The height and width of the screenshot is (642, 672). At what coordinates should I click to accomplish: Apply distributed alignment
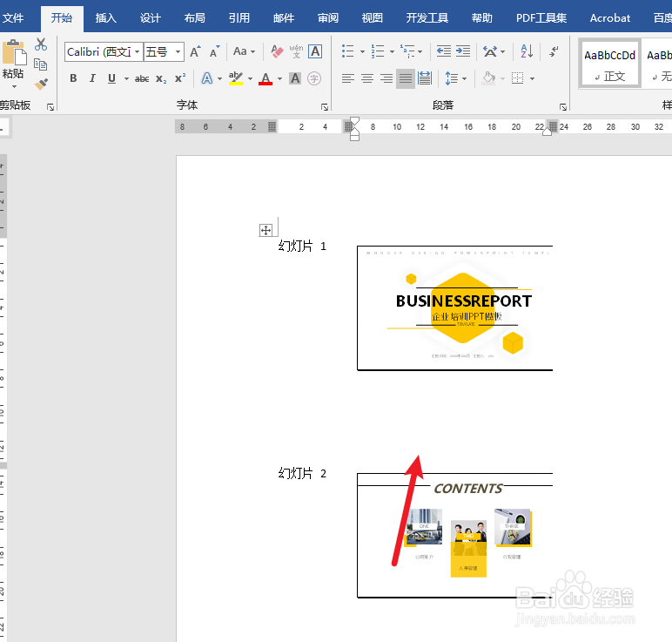pyautogui.click(x=424, y=79)
